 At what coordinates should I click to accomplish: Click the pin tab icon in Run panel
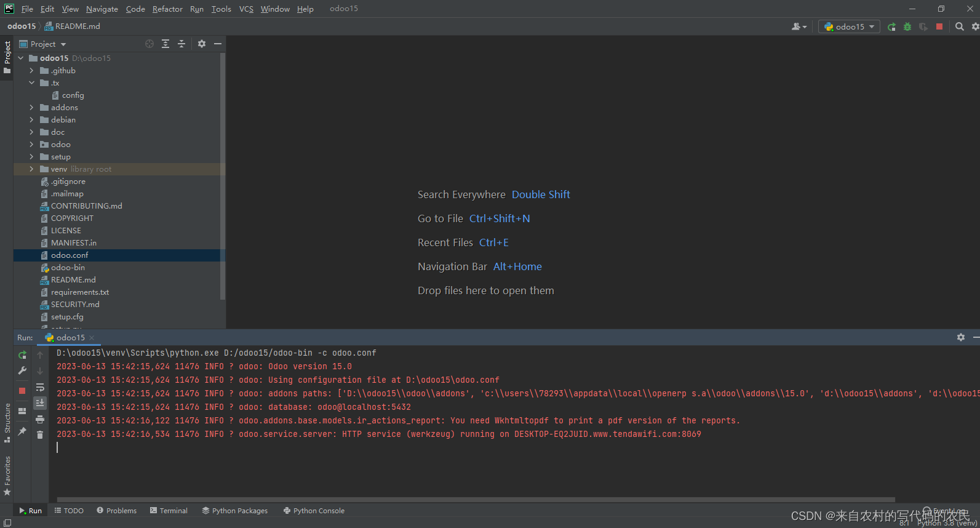(22, 431)
